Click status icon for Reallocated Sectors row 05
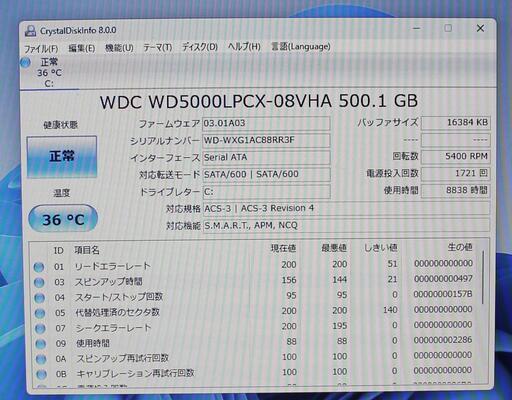512x400 pixels. (40, 313)
